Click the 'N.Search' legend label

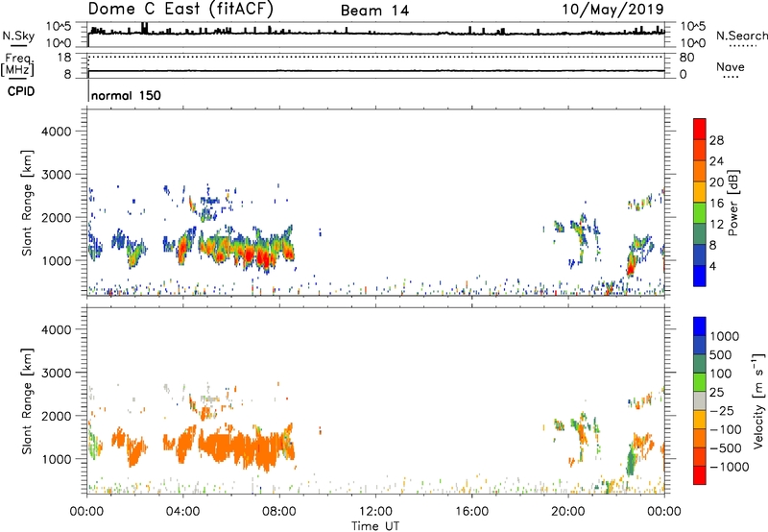click(x=741, y=36)
